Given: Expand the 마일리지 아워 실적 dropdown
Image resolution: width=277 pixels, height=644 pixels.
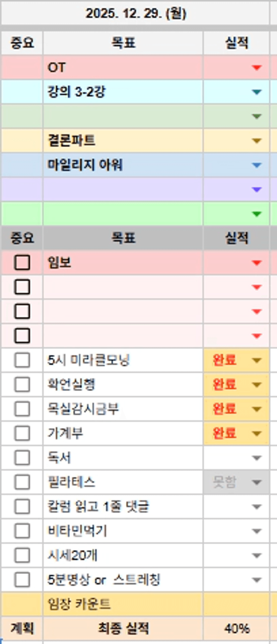Looking at the screenshot, I should (257, 165).
